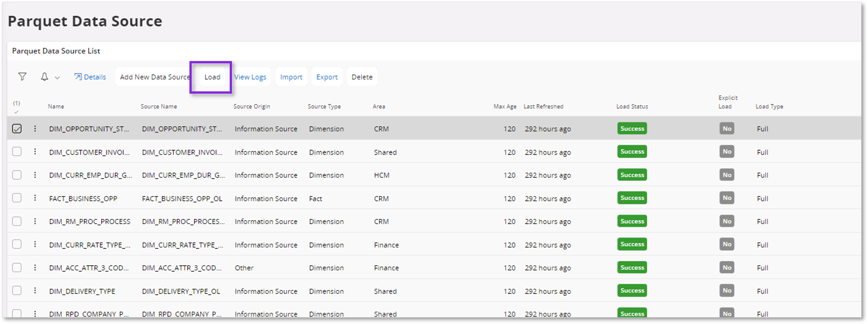The image size is (868, 324).
Task: Open the kebab menu for DIM_DELIVERY_TYPE
Action: (x=35, y=291)
